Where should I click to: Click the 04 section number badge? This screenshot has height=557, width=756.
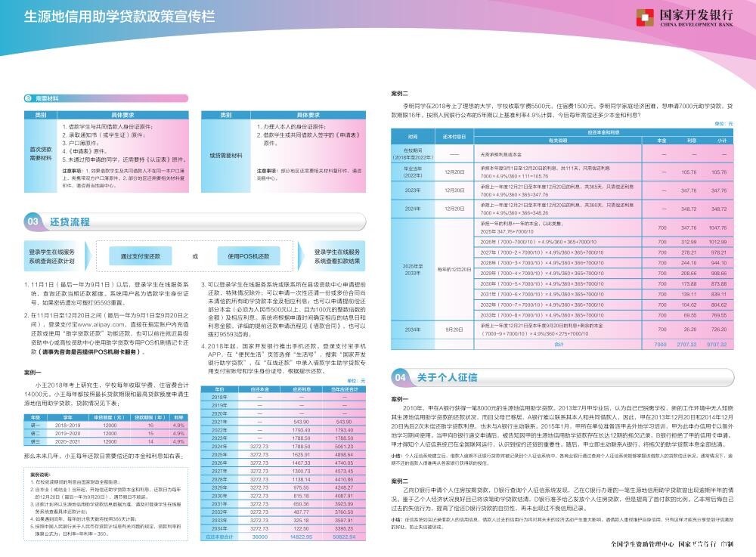[401, 376]
